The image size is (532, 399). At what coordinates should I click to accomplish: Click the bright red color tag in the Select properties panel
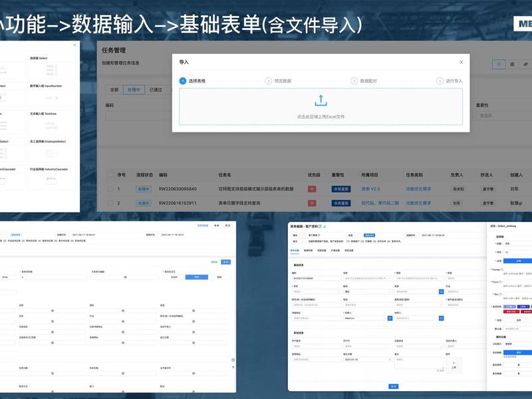[511, 311]
